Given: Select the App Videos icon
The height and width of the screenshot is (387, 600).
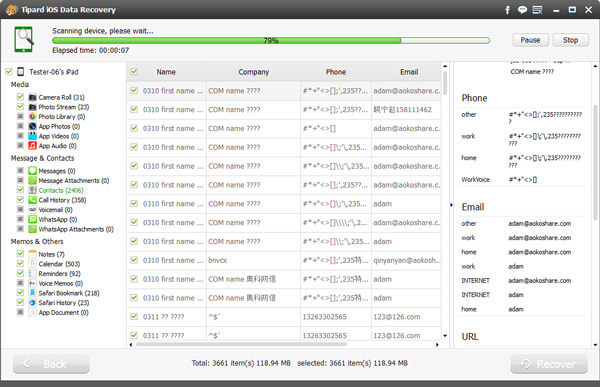Looking at the screenshot, I should click(33, 136).
